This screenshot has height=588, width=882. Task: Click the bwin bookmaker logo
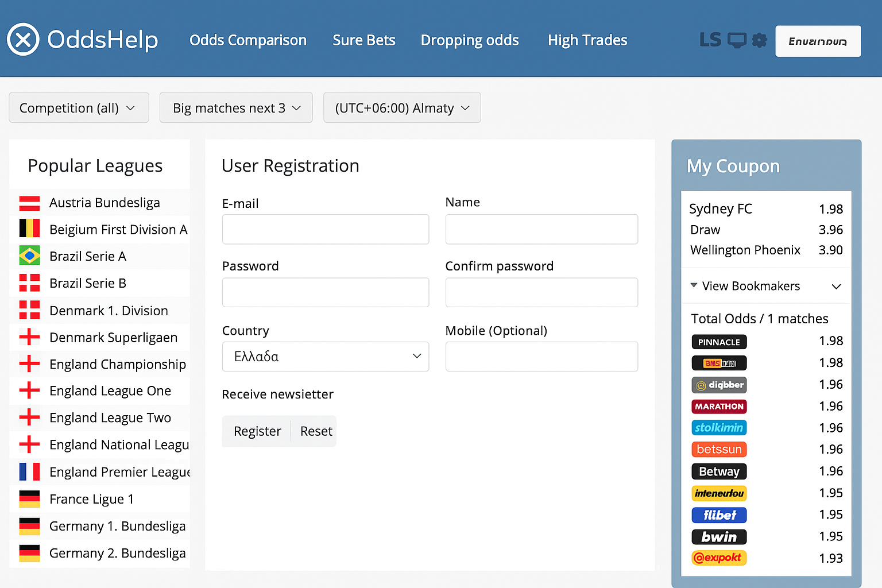tap(719, 537)
